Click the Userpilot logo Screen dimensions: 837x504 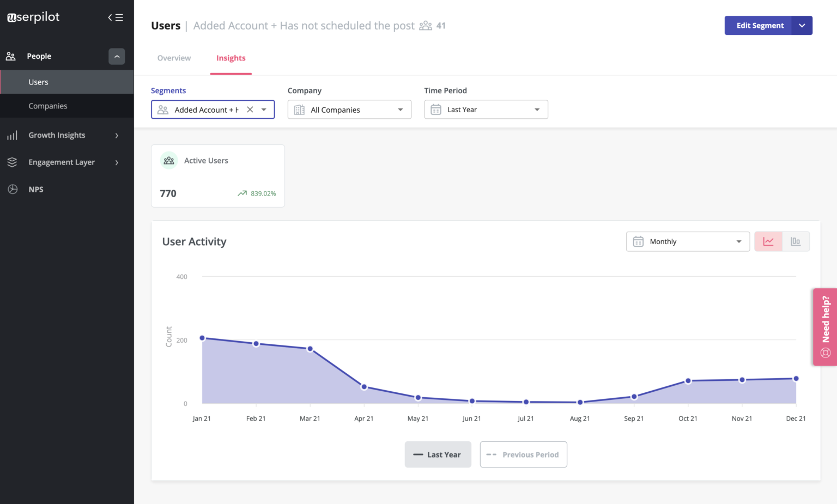coord(33,17)
